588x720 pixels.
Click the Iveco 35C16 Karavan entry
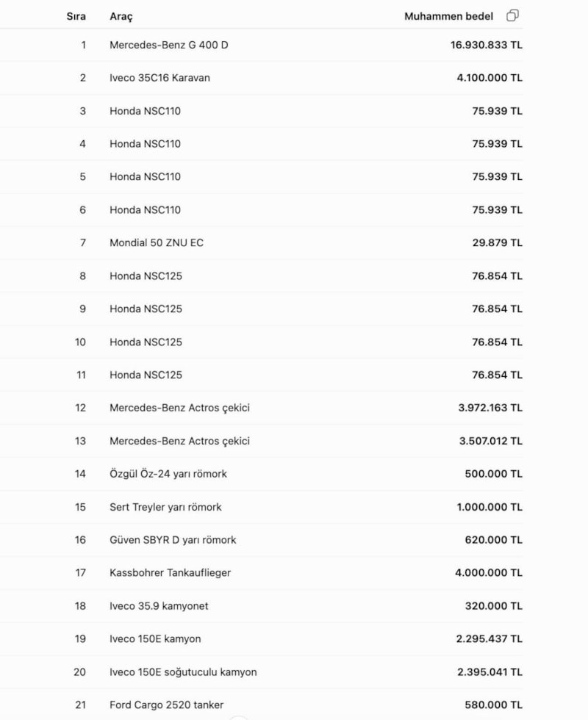160,78
